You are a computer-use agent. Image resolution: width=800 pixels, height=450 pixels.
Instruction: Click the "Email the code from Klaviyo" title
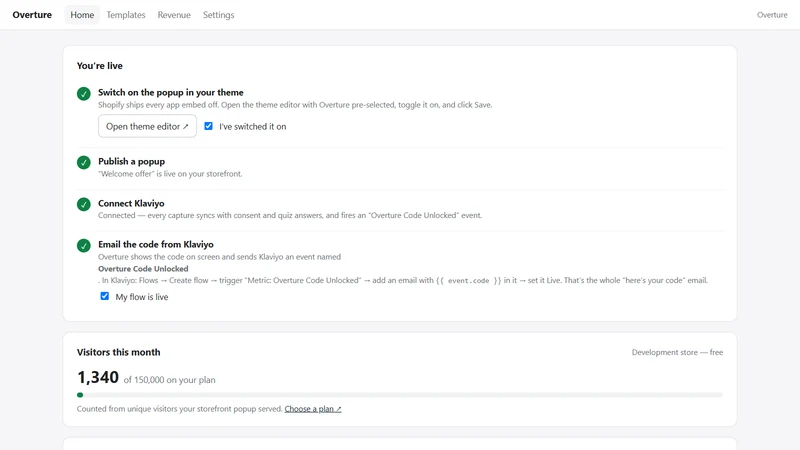coord(156,244)
